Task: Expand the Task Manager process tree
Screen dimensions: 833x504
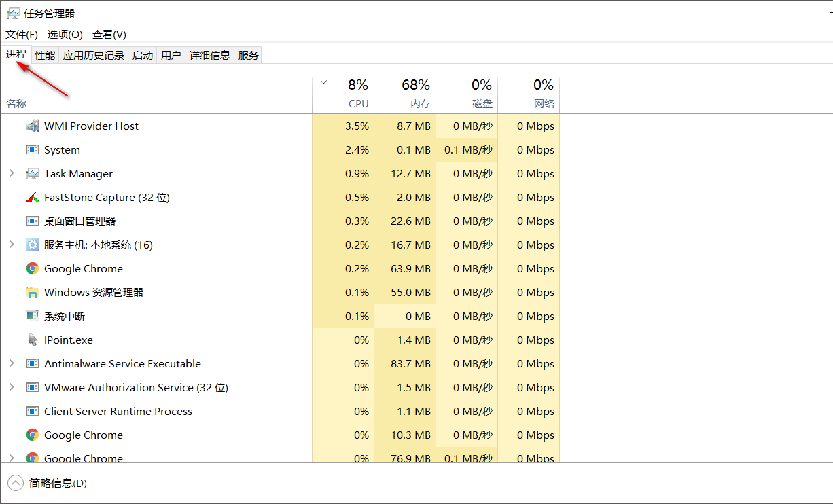Action: tap(10, 173)
